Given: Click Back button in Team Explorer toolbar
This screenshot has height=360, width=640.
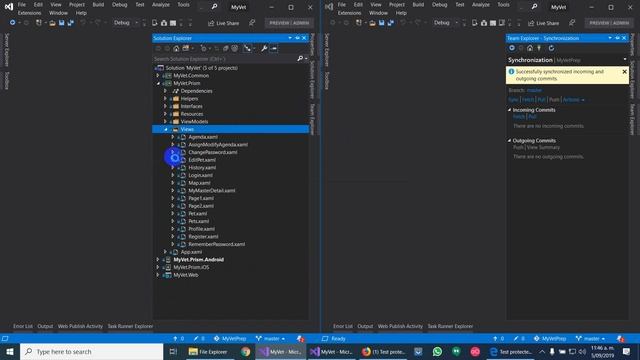Looking at the screenshot, I should pos(512,48).
